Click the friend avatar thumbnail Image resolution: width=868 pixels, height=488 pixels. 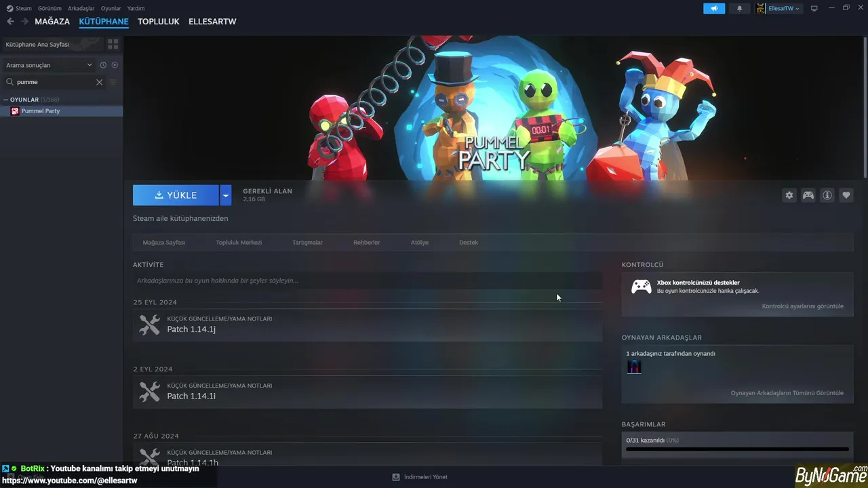pos(634,367)
